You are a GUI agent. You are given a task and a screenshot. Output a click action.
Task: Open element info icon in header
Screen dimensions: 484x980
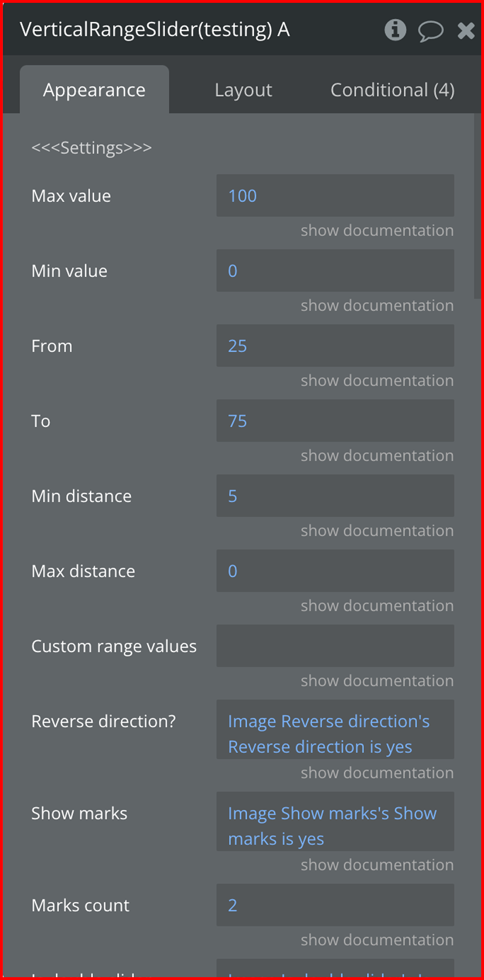(395, 30)
